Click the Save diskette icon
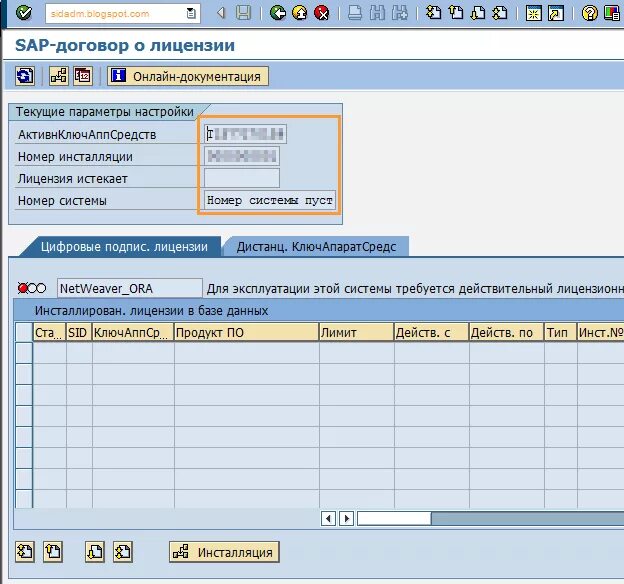Viewport: 624px width, 584px height. click(243, 13)
